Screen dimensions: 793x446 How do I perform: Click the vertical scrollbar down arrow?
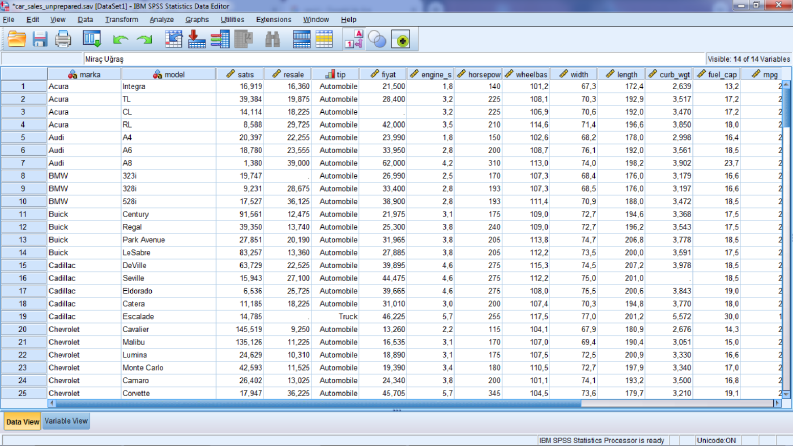click(x=786, y=394)
